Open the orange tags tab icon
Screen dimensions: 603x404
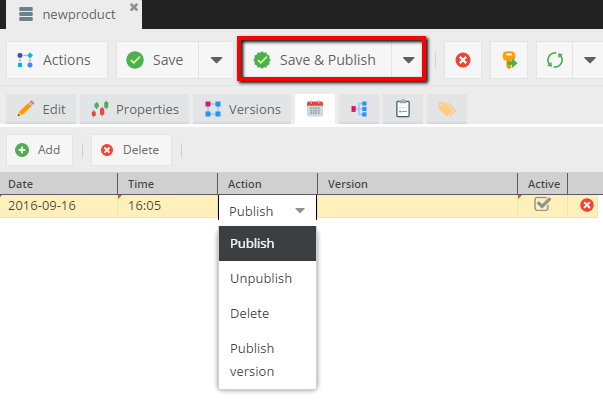(x=447, y=109)
